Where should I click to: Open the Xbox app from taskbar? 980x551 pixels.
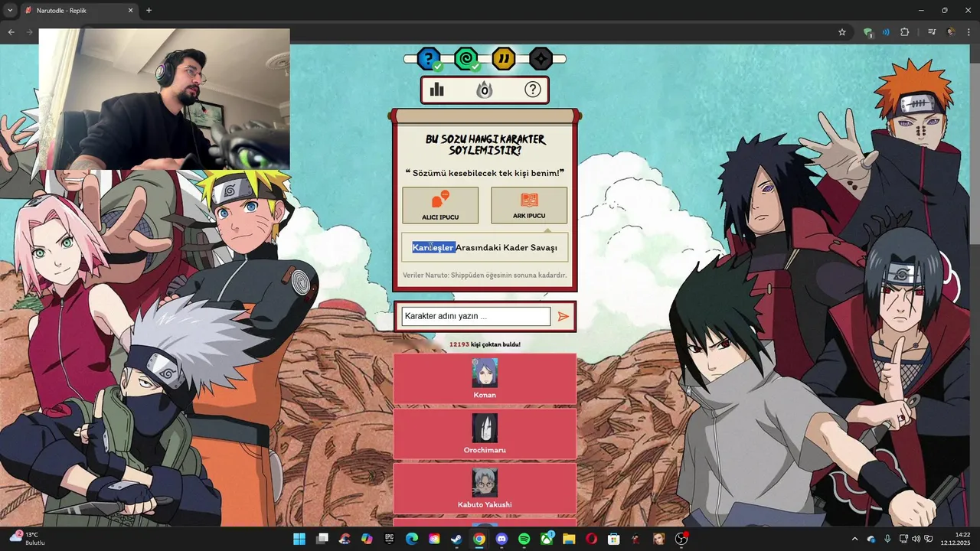pyautogui.click(x=547, y=539)
